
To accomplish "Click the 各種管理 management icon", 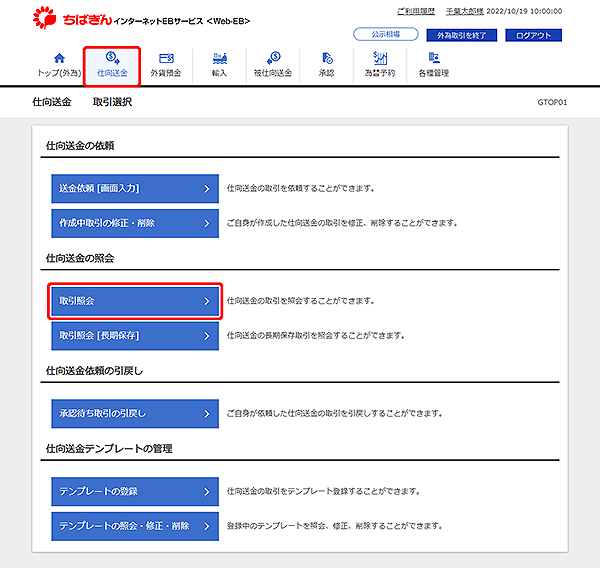I will (434, 58).
